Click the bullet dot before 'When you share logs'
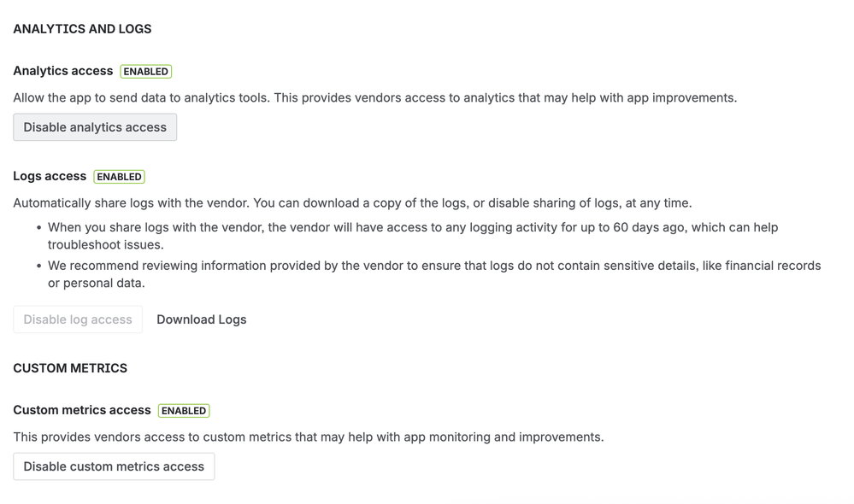The height and width of the screenshot is (504, 854). tap(38, 227)
